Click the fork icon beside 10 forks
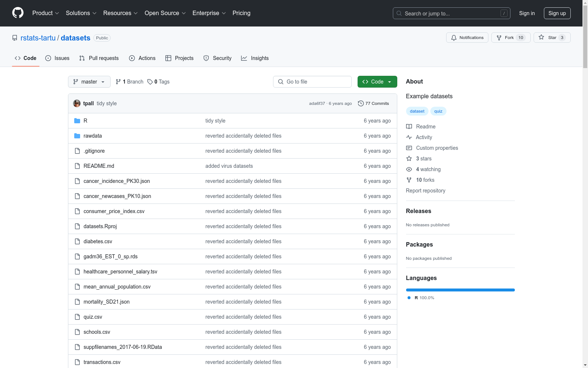Image resolution: width=588 pixels, height=368 pixels. pos(409,180)
